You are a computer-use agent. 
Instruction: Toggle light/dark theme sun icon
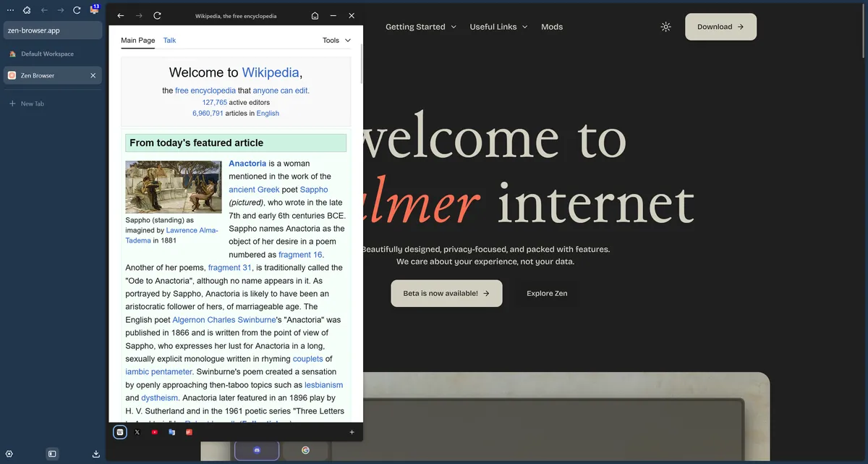pos(666,27)
